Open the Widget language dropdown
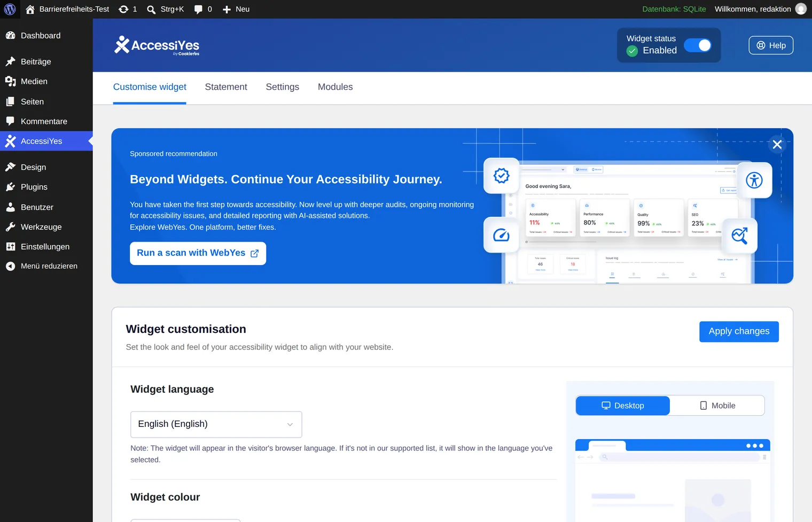The height and width of the screenshot is (522, 812). pos(216,424)
